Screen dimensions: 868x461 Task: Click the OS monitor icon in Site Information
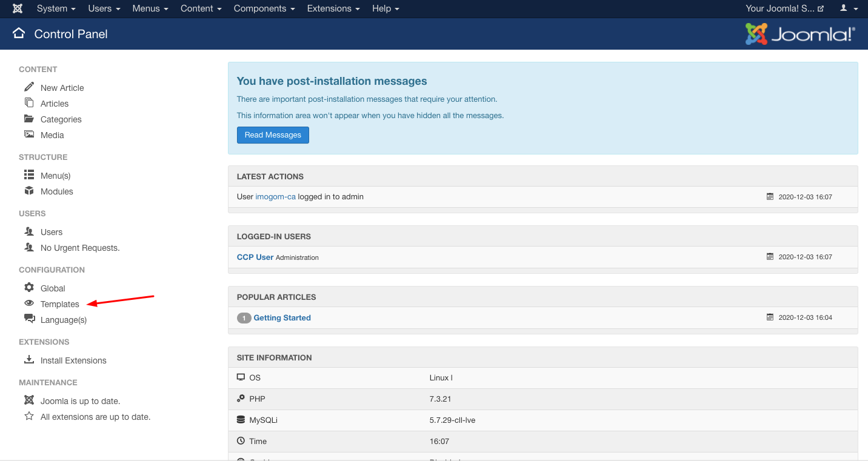click(241, 377)
